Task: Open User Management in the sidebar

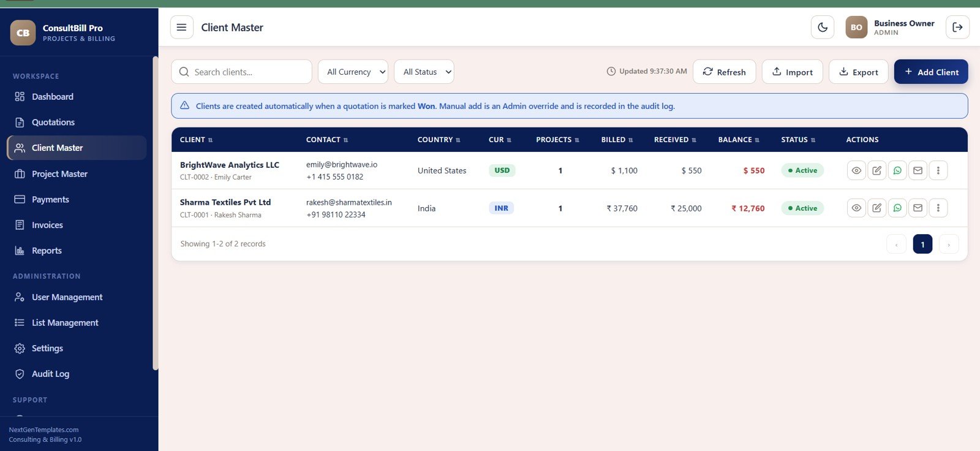Action: pos(77,297)
